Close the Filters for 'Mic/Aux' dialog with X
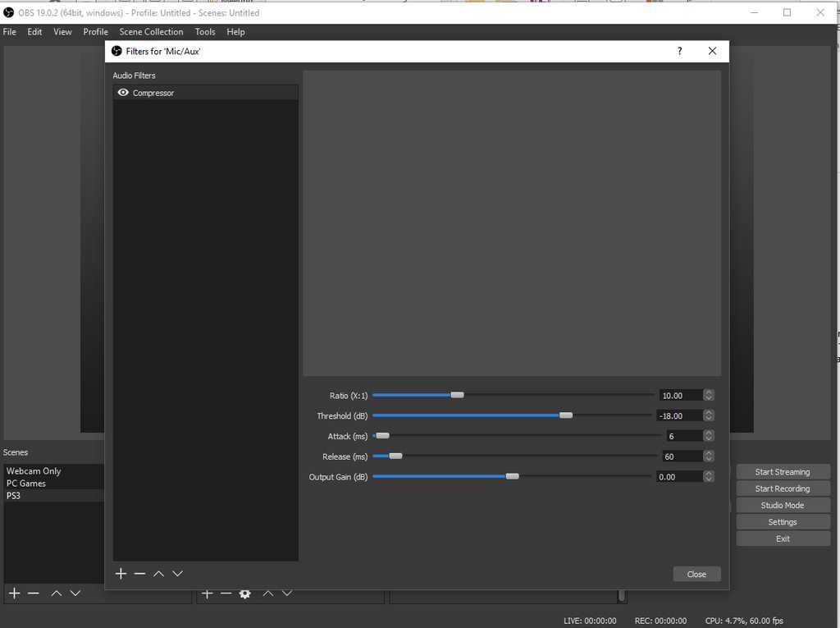The image size is (840, 628). coord(712,51)
